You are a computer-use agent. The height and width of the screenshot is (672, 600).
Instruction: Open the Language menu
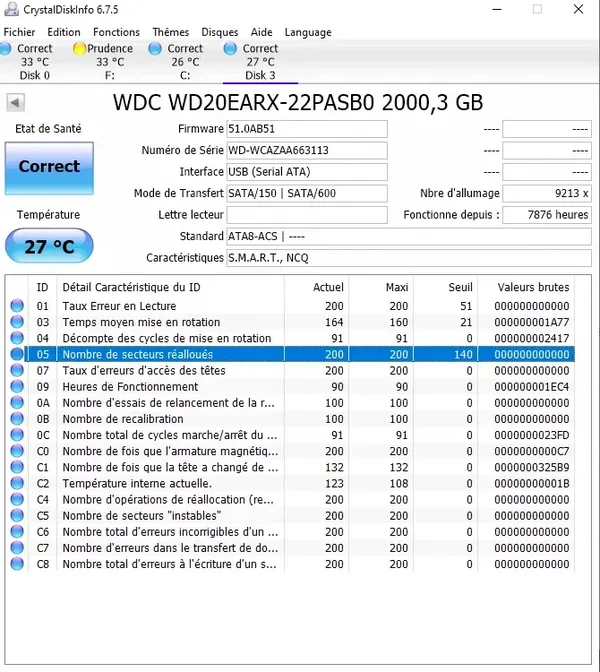tap(308, 32)
